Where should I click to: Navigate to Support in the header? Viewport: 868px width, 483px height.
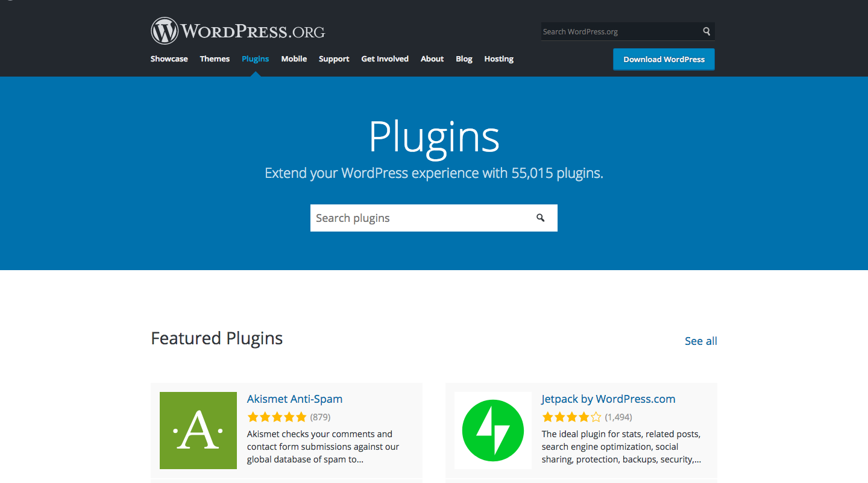334,58
